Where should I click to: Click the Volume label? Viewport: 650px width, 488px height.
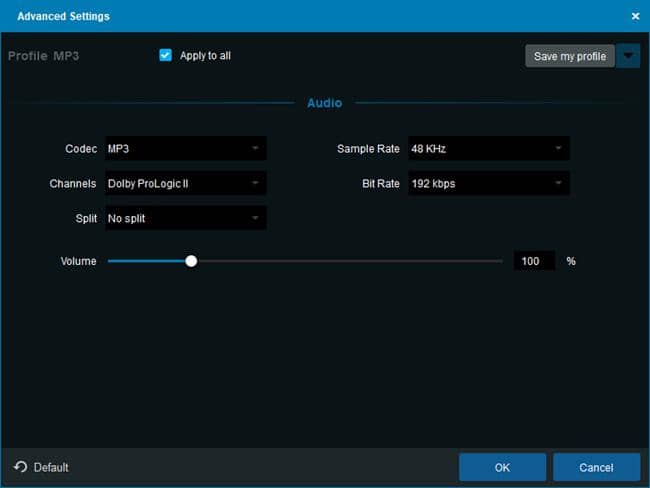click(x=78, y=261)
